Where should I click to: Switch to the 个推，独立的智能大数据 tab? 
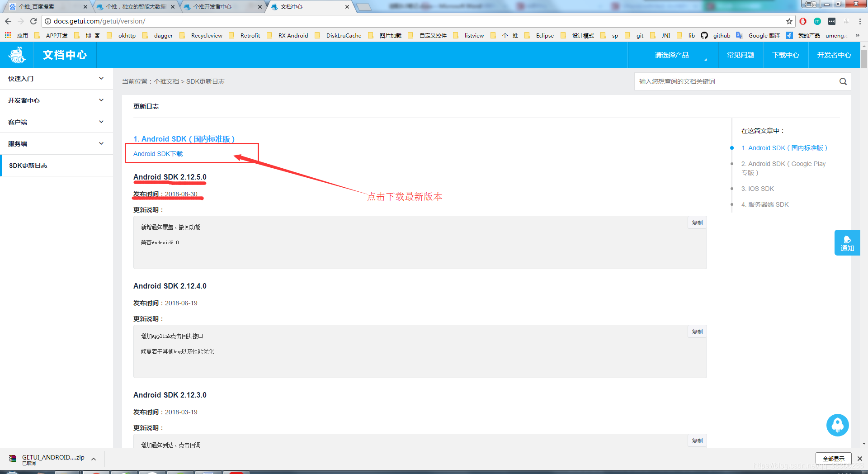coord(135,7)
